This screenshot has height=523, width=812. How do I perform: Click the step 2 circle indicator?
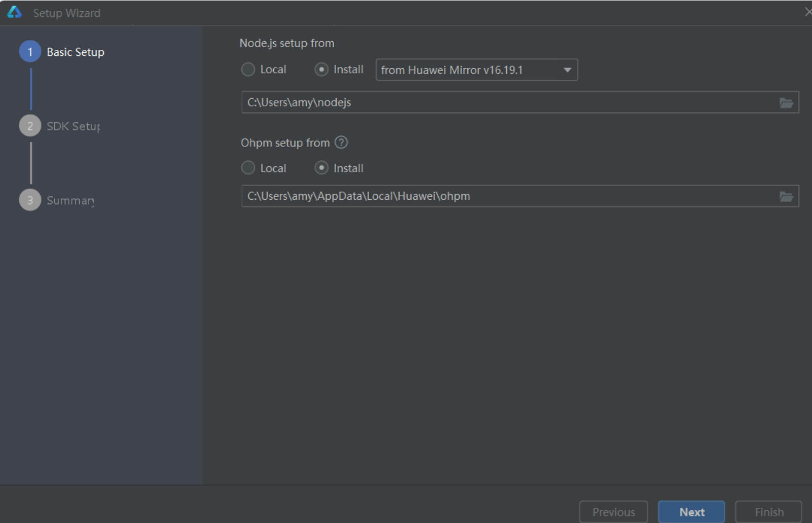pyautogui.click(x=30, y=126)
